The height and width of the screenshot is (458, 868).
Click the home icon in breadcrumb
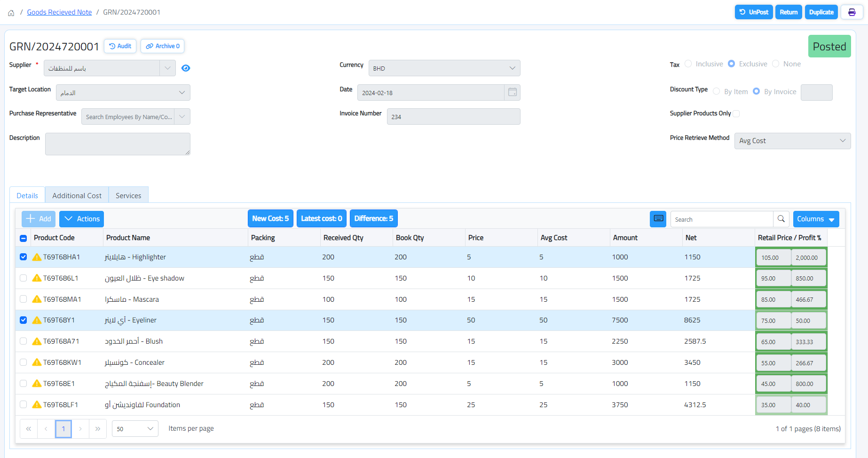coord(11,13)
